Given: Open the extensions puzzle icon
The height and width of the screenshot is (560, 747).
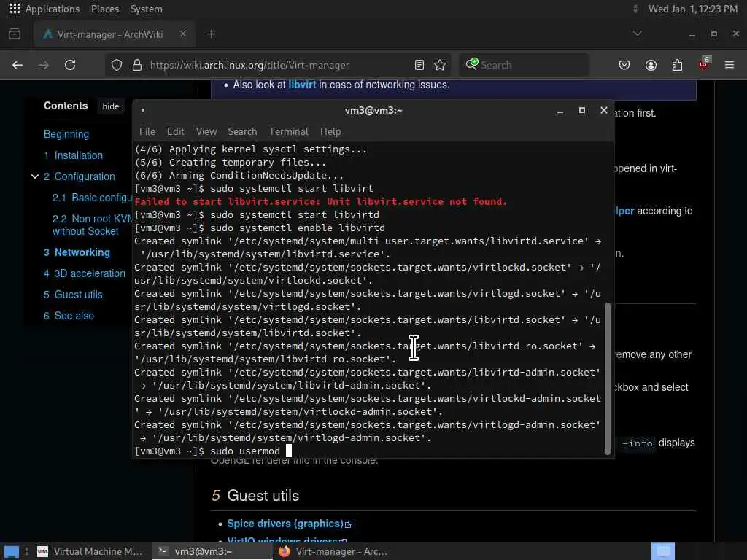Looking at the screenshot, I should pyautogui.click(x=677, y=65).
